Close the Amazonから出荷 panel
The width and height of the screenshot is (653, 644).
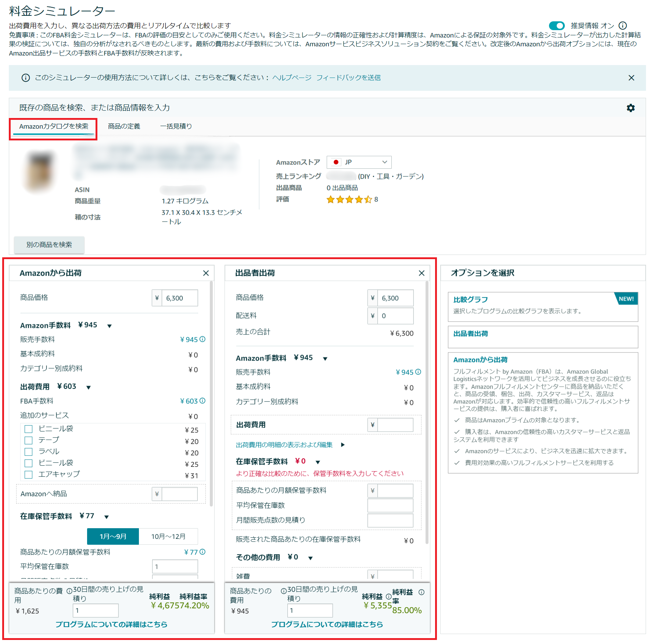coord(206,273)
